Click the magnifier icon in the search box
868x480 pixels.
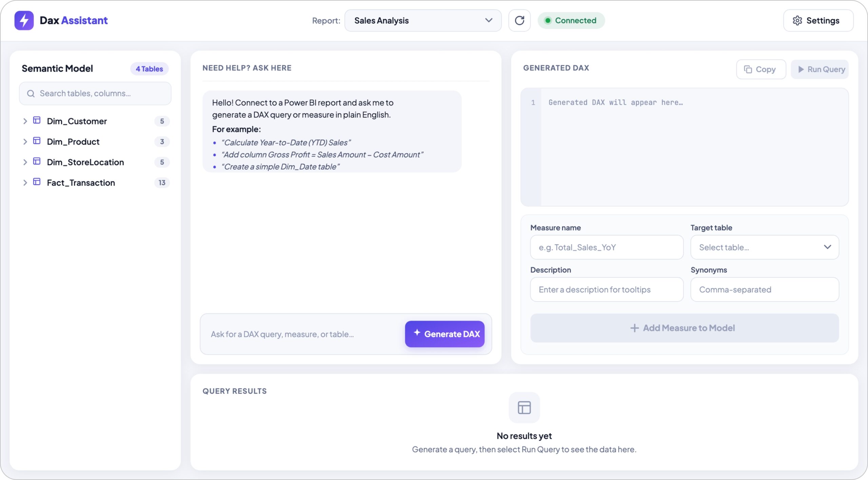[31, 93]
